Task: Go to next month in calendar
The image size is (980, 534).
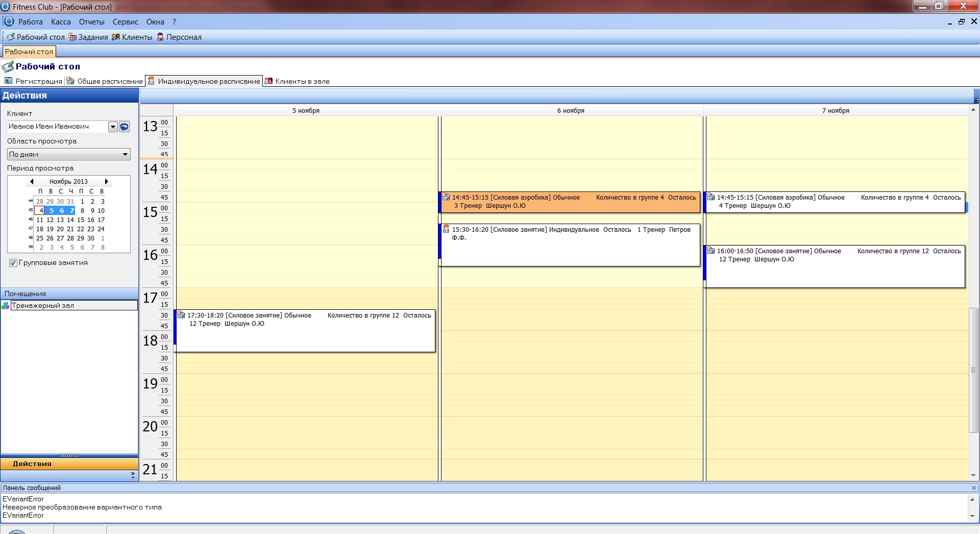Action: 106,181
